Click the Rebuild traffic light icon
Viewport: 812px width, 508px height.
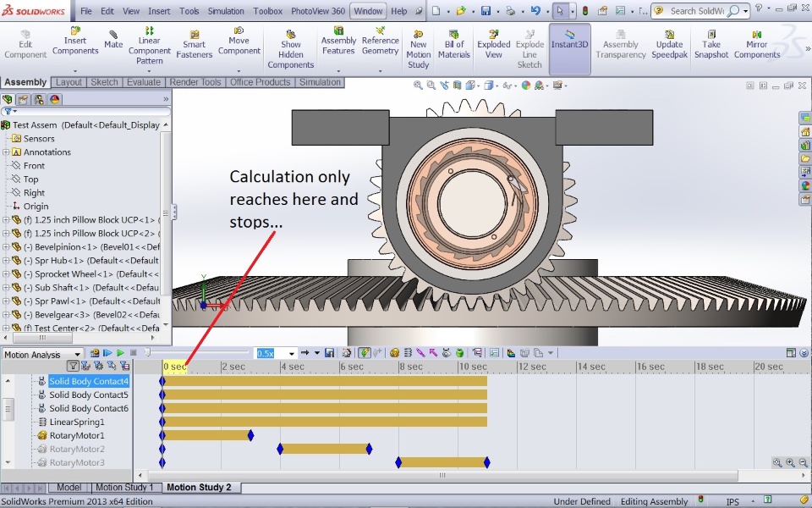pyautogui.click(x=585, y=10)
